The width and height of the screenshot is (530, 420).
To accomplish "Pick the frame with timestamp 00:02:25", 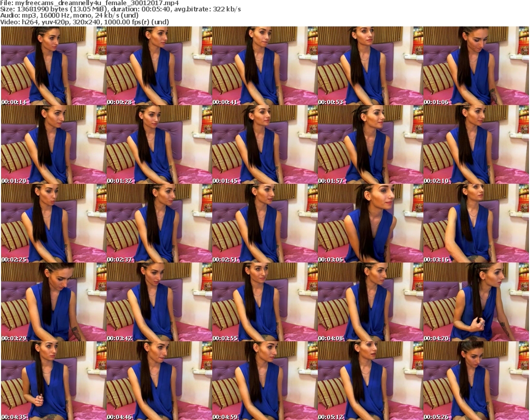I will [54, 223].
